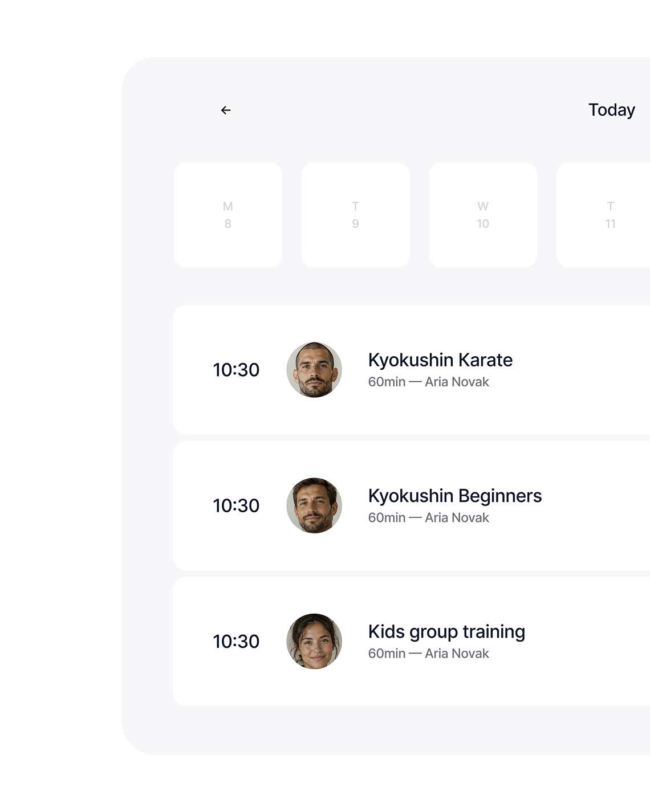
Task: Click 60min — Aria Novak under Kyokushin Beginners
Action: [428, 517]
